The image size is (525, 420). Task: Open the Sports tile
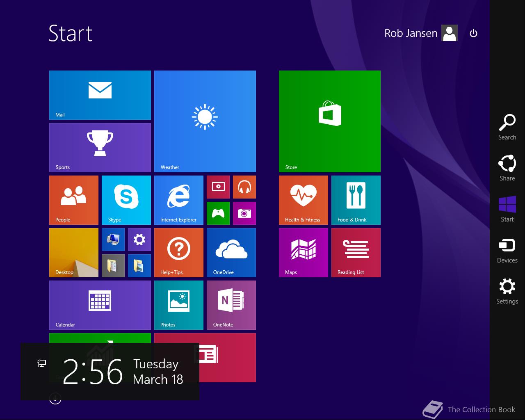pyautogui.click(x=100, y=148)
